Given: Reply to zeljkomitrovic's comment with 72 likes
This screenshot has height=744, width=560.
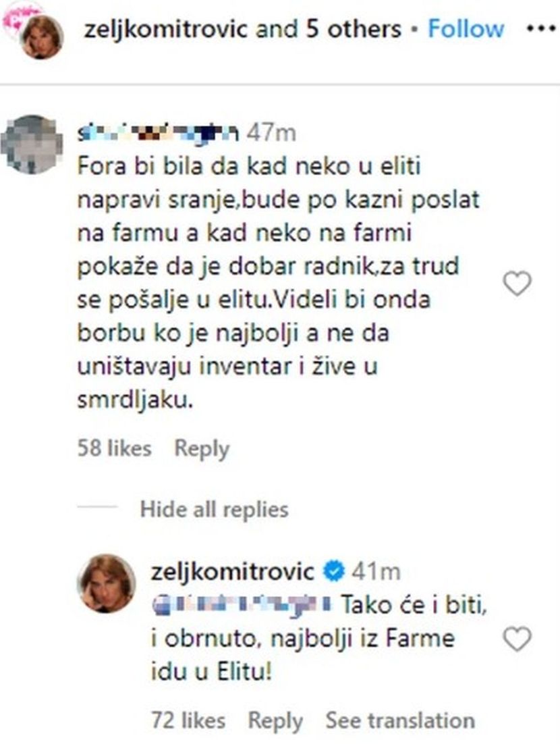Looking at the screenshot, I should tap(275, 720).
